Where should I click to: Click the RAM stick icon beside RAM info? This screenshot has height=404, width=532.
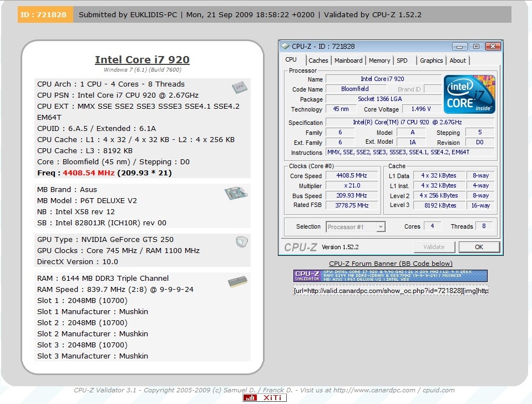[237, 282]
